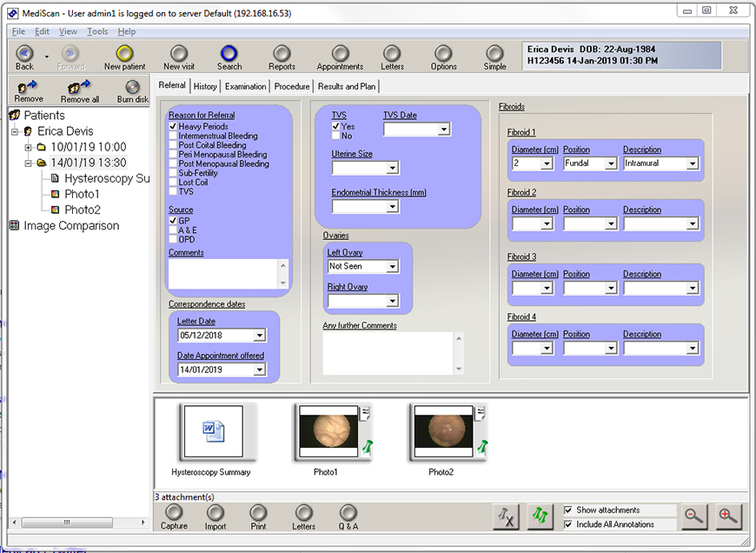This screenshot has width=756, height=553.
Task: Open Appointments from the toolbar
Action: click(340, 53)
